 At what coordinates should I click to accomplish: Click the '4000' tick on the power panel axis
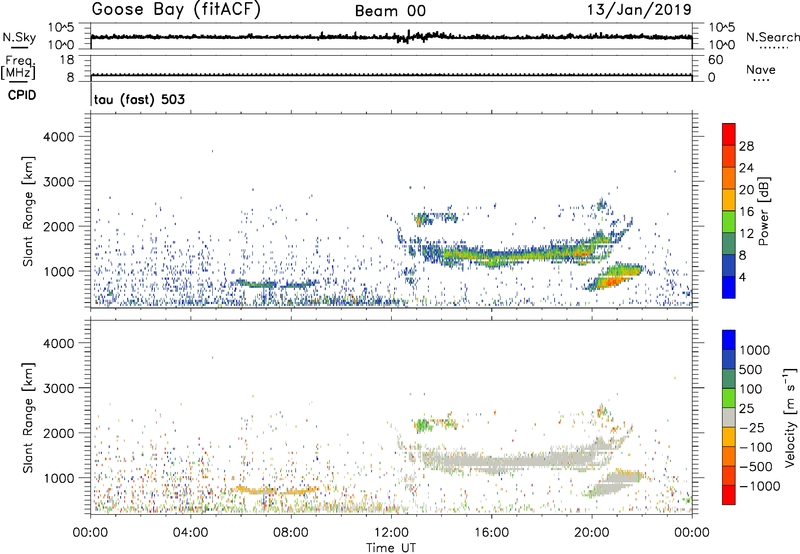click(58, 137)
